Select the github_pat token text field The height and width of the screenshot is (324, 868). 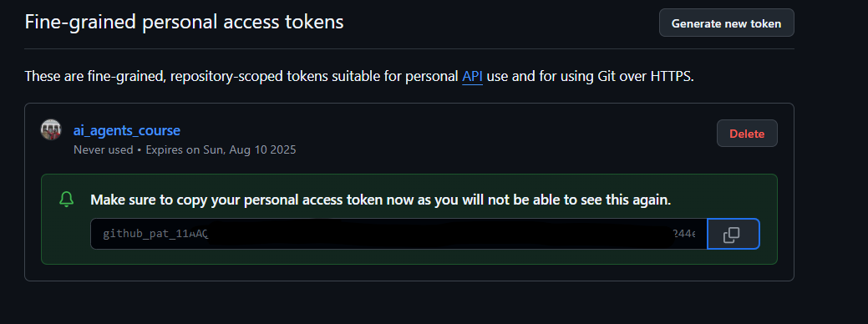click(x=398, y=234)
